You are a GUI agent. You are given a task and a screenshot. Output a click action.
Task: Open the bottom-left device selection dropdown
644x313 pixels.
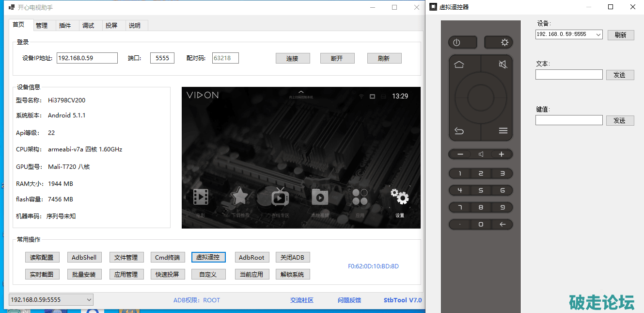[x=88, y=300]
